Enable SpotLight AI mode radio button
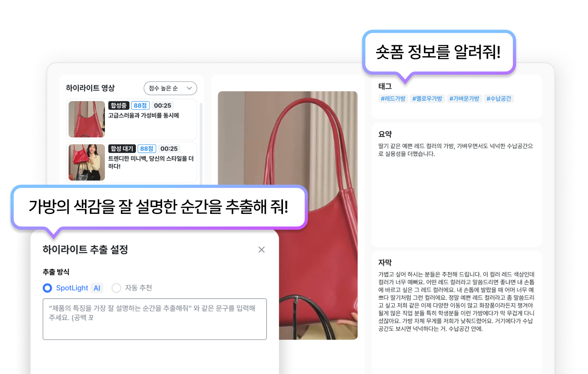588x374 pixels. point(47,288)
